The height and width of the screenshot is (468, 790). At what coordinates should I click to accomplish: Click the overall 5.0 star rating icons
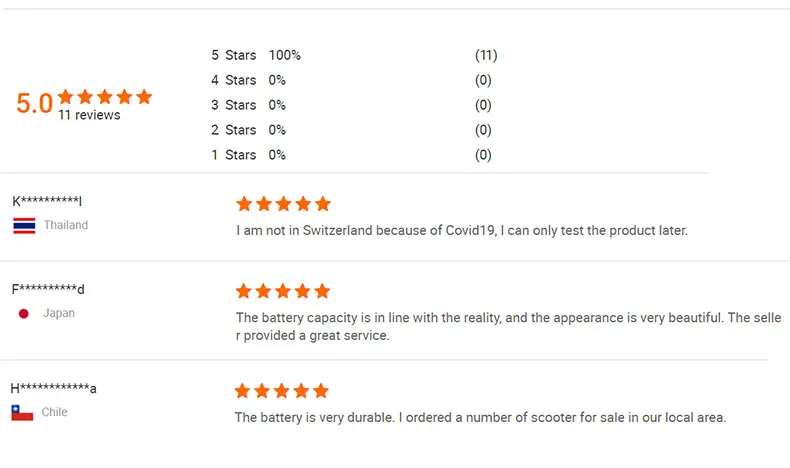click(105, 97)
